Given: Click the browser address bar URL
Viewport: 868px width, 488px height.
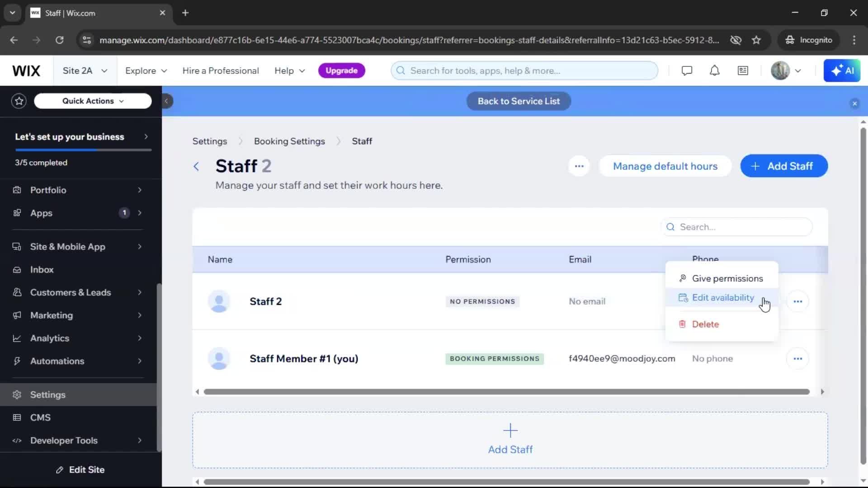Looking at the screenshot, I should coord(409,40).
